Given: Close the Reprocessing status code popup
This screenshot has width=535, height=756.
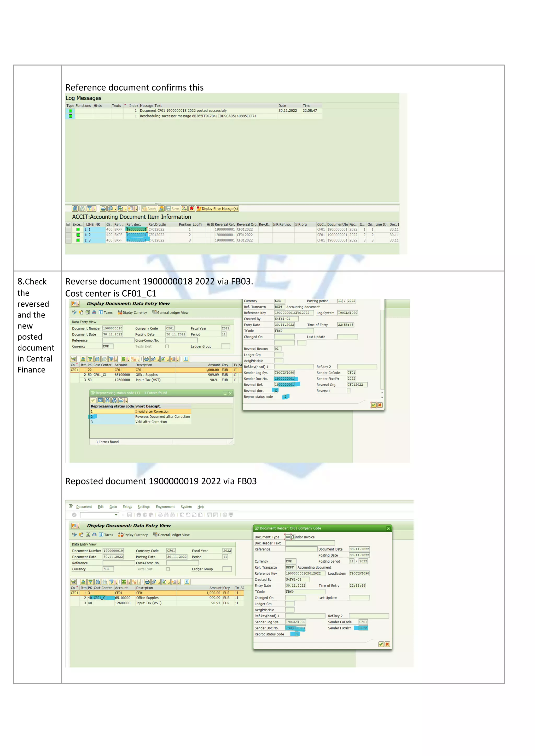Looking at the screenshot, I should (x=230, y=393).
